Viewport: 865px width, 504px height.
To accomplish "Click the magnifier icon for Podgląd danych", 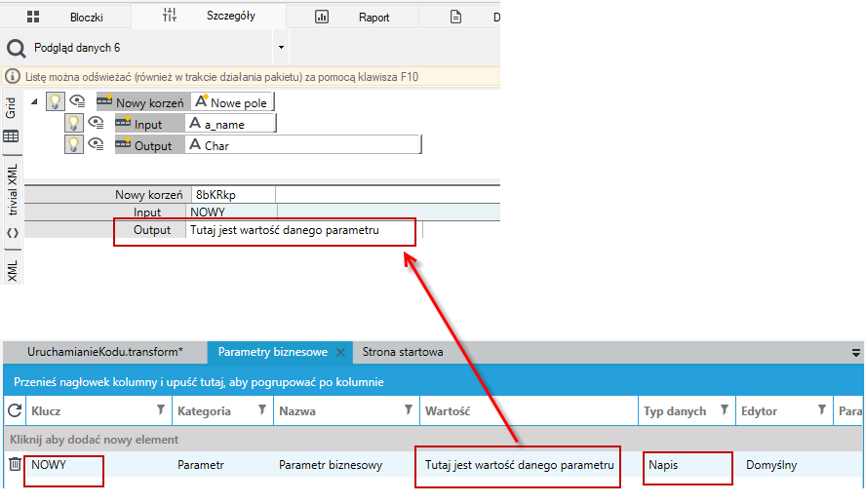I will (16, 49).
